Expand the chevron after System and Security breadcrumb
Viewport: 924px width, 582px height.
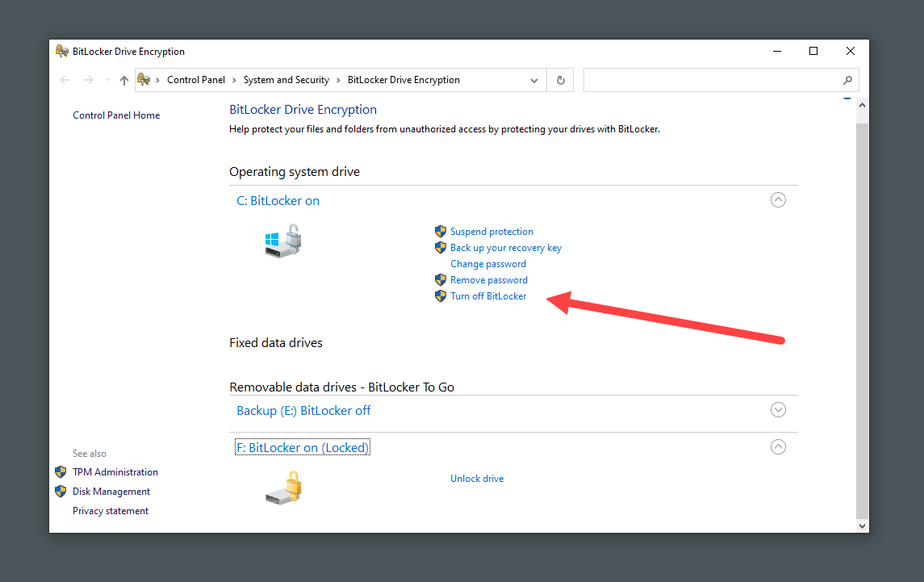click(x=338, y=80)
